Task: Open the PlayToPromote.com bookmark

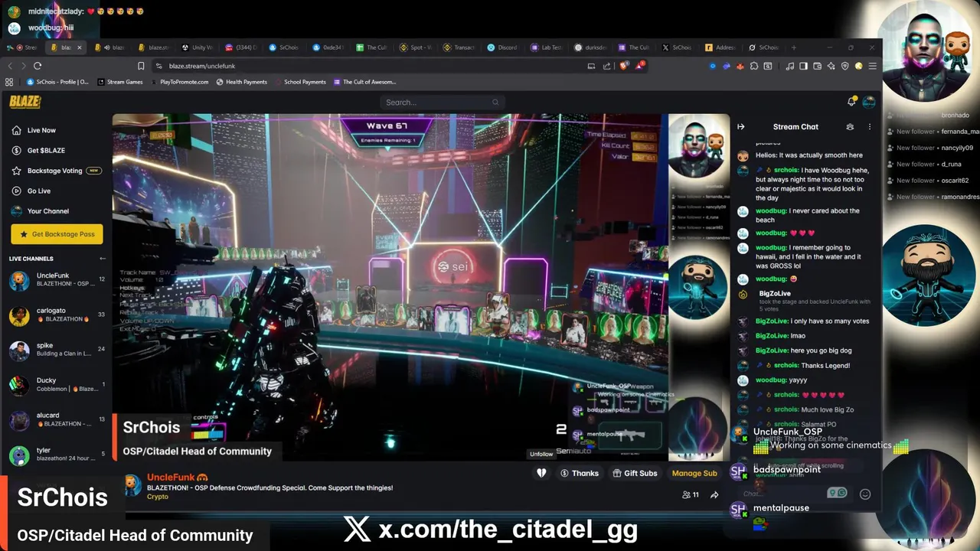Action: click(x=179, y=82)
